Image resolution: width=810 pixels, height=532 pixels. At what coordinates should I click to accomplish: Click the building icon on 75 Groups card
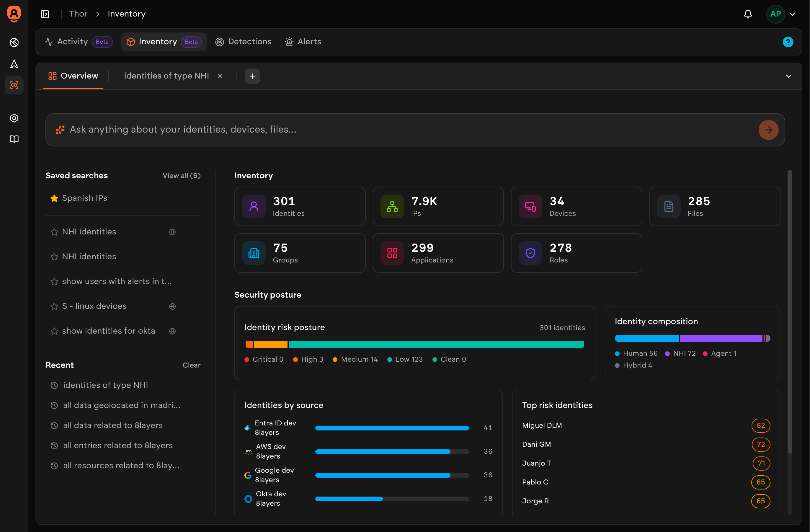point(254,253)
